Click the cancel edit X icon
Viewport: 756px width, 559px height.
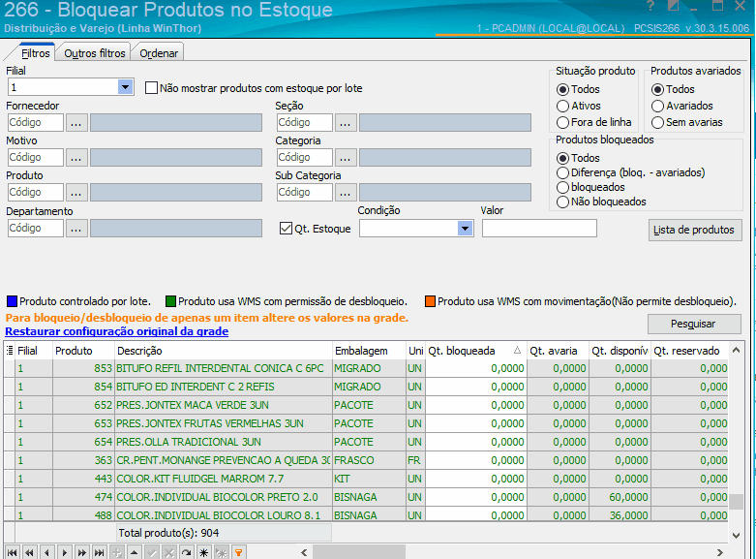(169, 553)
